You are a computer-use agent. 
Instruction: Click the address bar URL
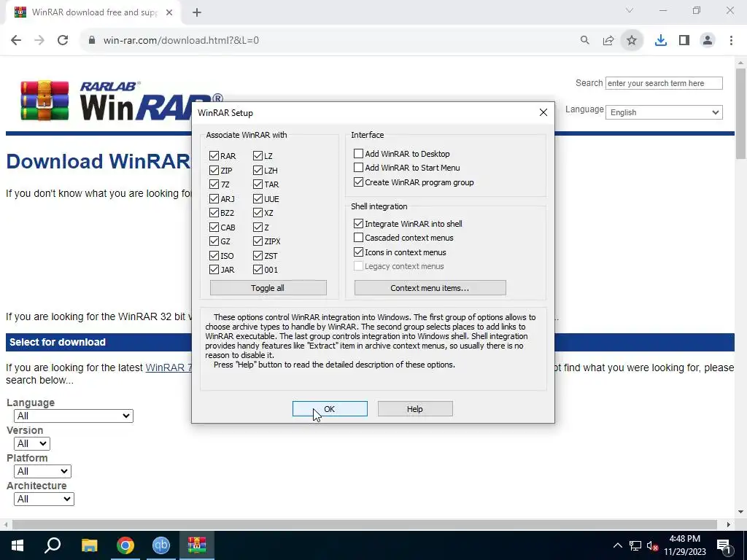click(x=181, y=40)
